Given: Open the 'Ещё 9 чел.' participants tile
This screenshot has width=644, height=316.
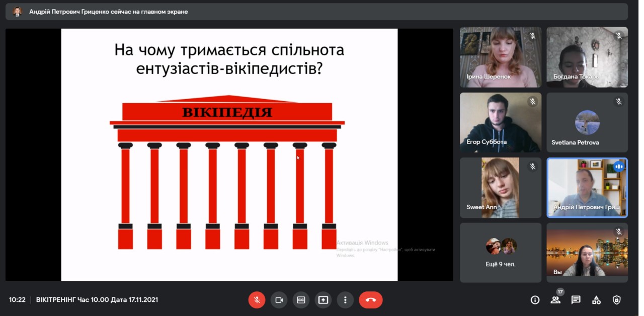Looking at the screenshot, I should (x=501, y=253).
